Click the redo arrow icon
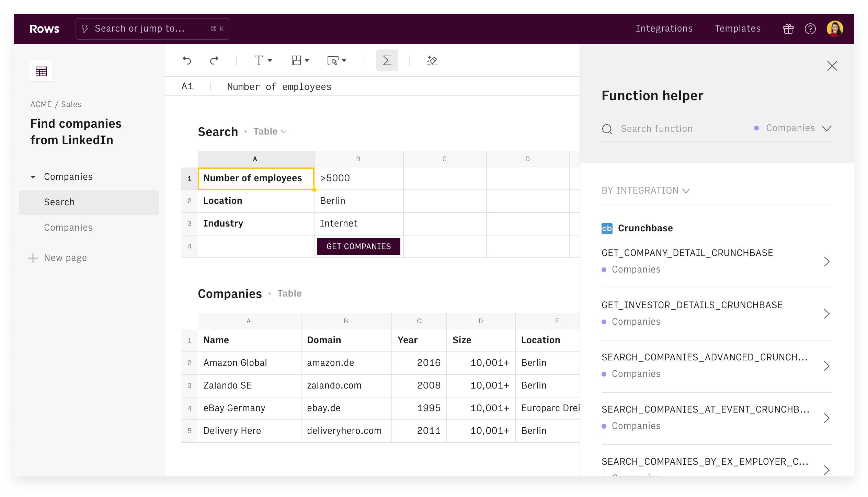 (x=214, y=61)
